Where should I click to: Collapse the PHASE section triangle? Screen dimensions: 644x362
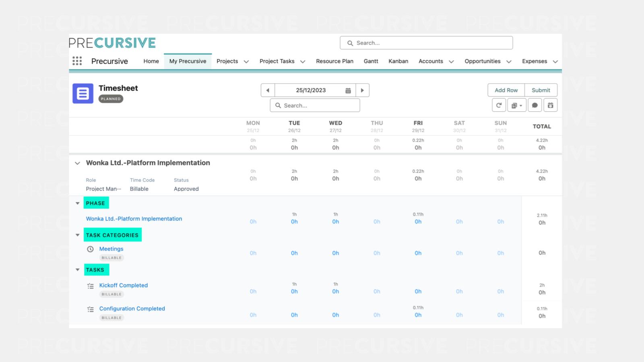78,203
